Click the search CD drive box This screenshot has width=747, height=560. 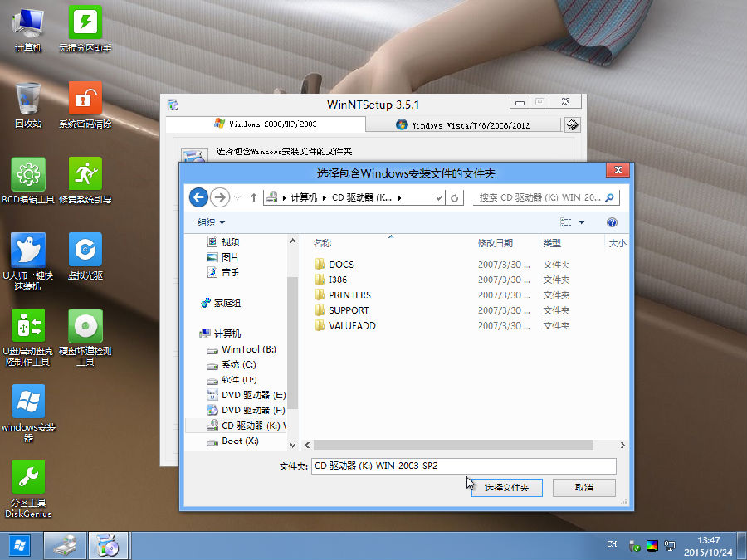[546, 197]
